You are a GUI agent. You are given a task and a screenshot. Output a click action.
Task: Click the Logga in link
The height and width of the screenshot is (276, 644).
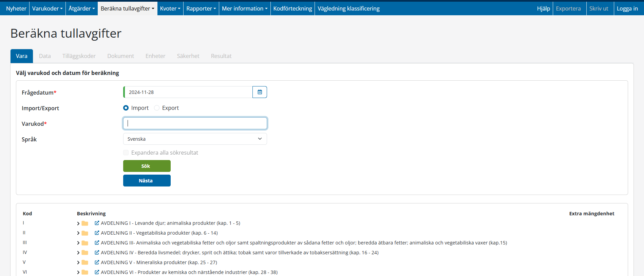[x=627, y=8]
